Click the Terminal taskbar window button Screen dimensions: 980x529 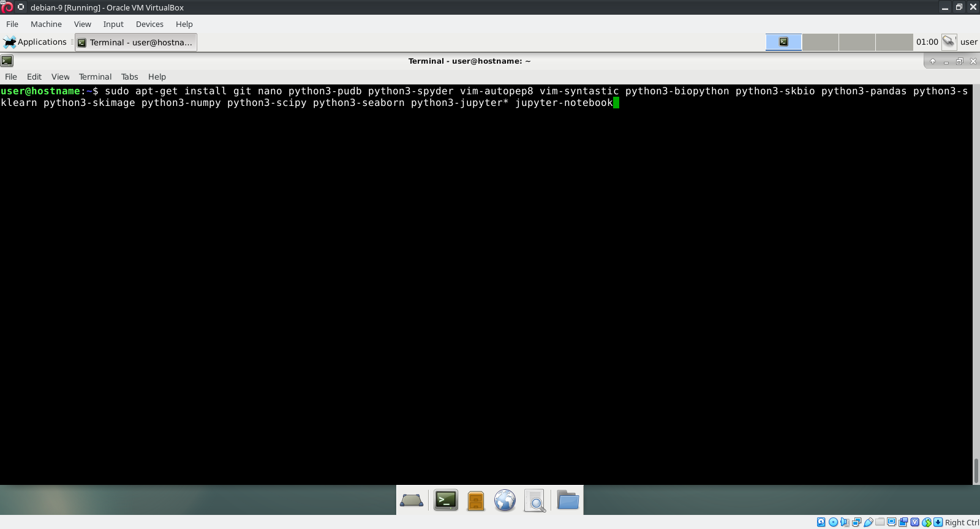point(135,42)
